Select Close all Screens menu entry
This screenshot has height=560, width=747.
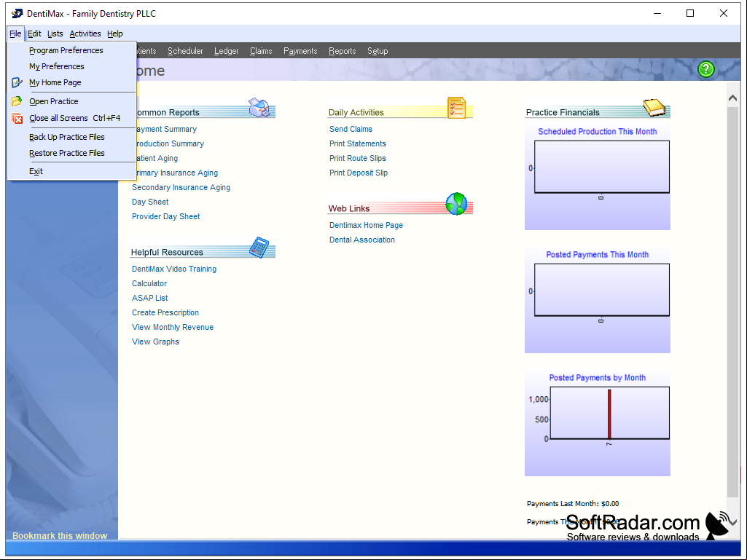[x=71, y=118]
